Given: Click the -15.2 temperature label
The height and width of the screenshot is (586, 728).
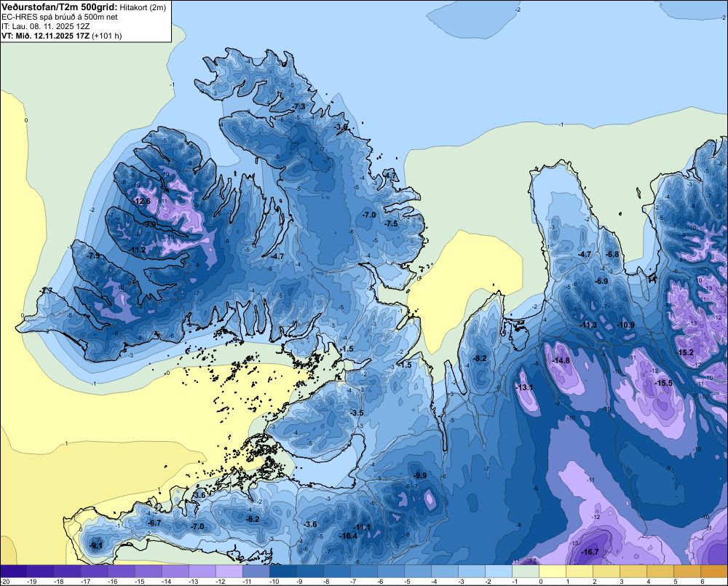Looking at the screenshot, I should pos(685,352).
